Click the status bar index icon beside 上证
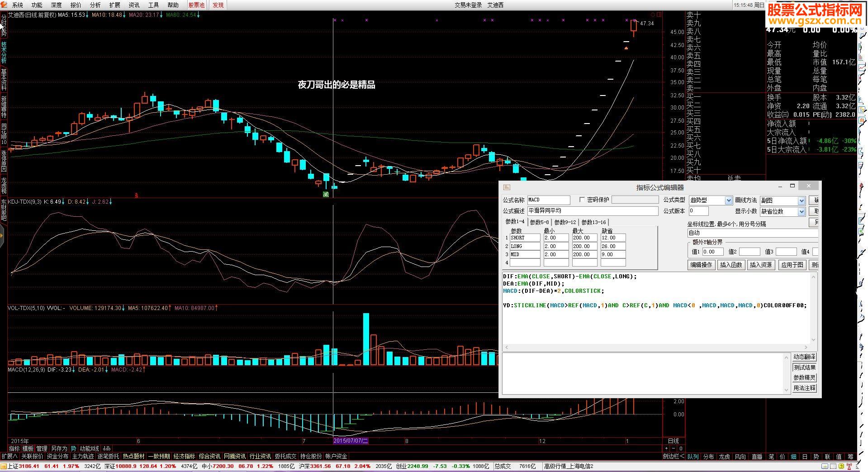The width and height of the screenshot is (868, 472). [4, 466]
